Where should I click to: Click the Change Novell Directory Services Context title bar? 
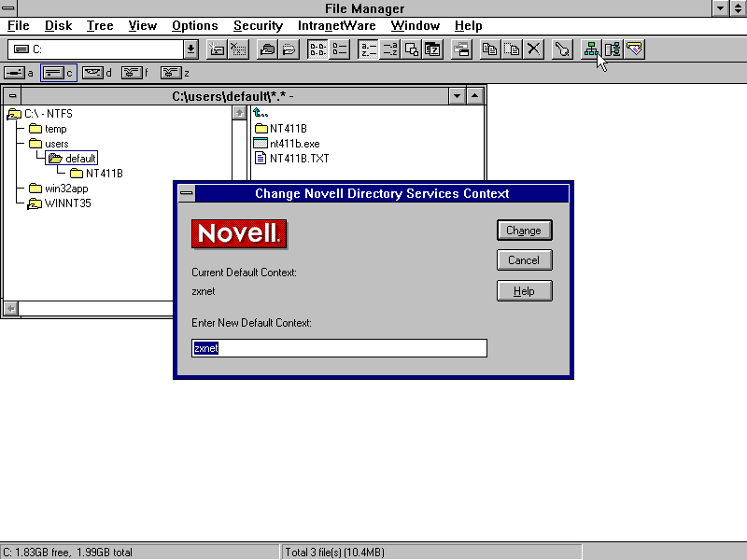[382, 193]
